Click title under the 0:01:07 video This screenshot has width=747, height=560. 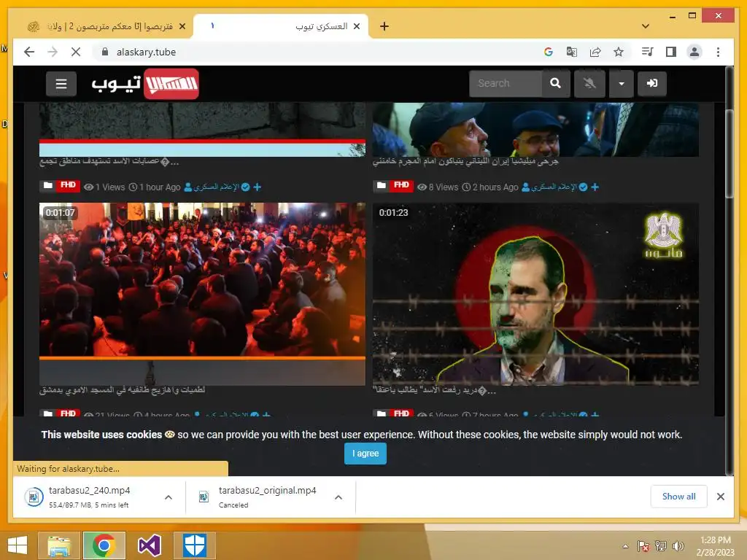[x=123, y=389]
